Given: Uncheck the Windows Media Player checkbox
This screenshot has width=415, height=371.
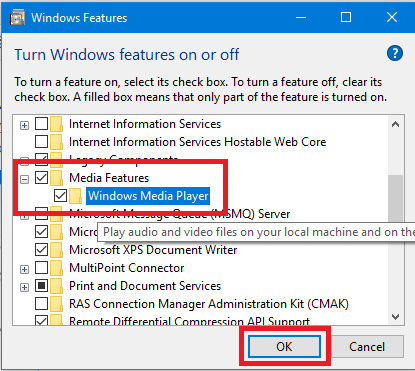Looking at the screenshot, I should pos(60,196).
